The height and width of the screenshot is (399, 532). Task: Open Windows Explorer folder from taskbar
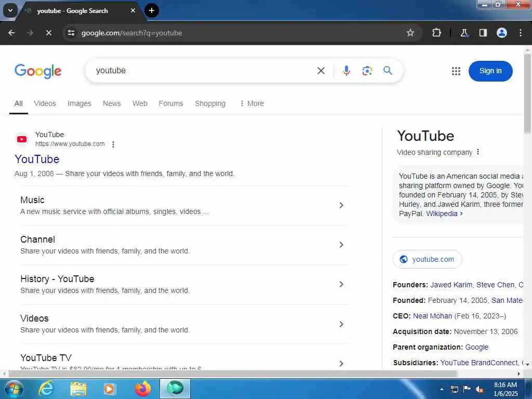78,389
